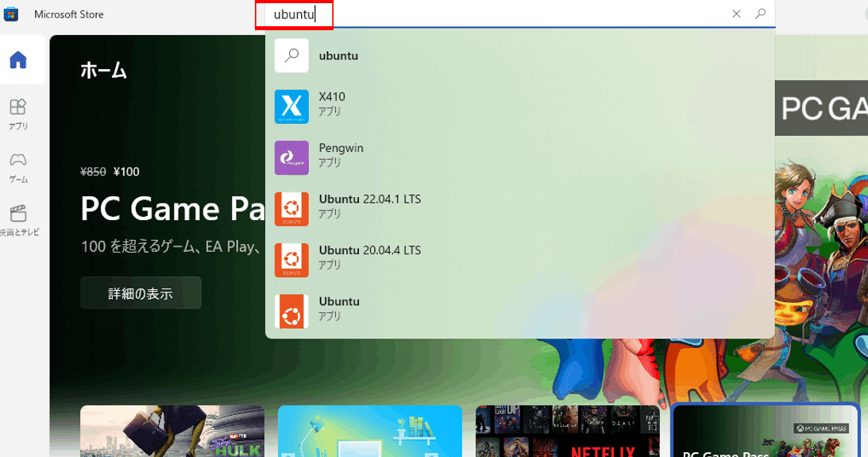Click the purple Pengwin app icon

(291, 157)
